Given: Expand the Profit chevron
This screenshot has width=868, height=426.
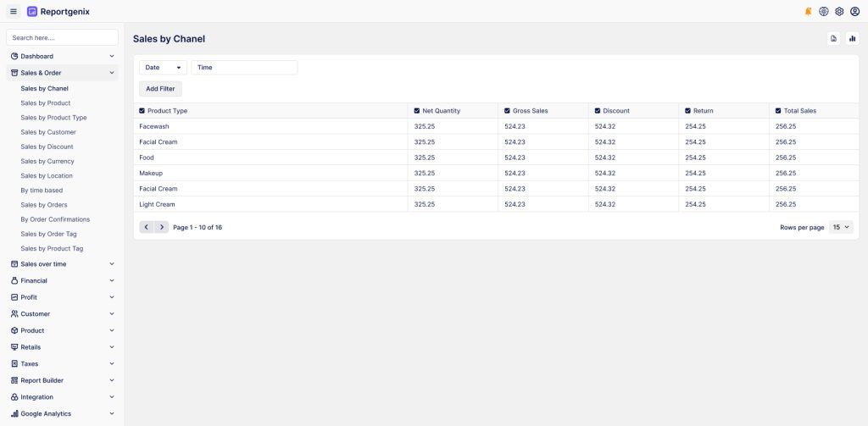Looking at the screenshot, I should click(112, 297).
